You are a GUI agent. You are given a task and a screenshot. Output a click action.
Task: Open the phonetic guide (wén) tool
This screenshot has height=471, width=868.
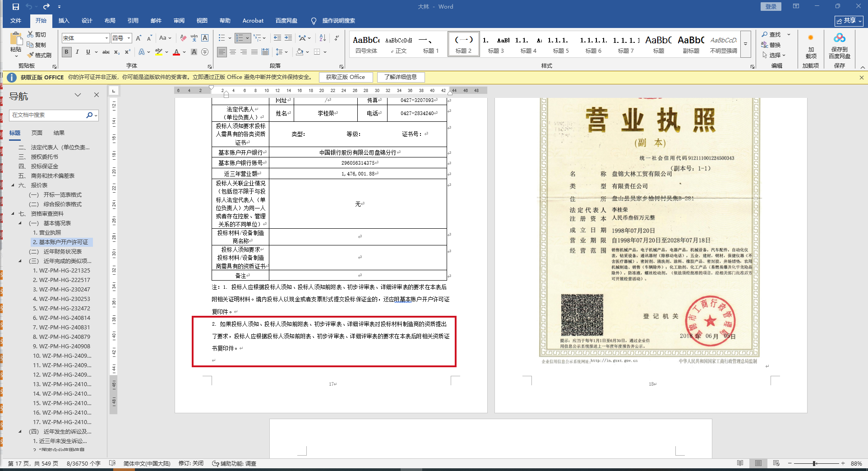click(194, 38)
